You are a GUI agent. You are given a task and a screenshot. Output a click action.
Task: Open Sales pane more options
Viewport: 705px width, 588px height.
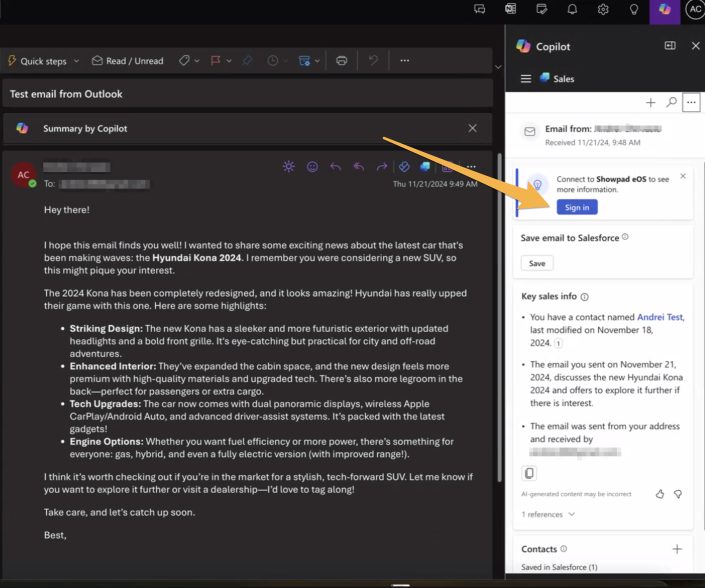[691, 103]
